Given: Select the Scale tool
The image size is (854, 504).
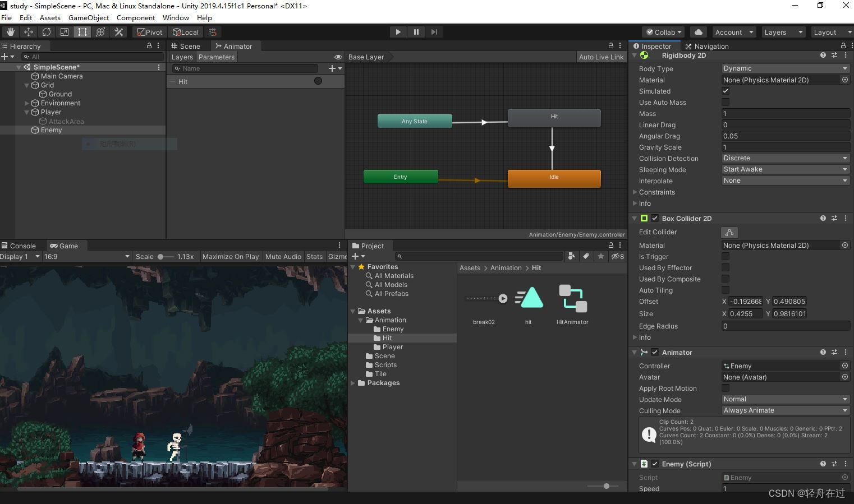Looking at the screenshot, I should 64,32.
